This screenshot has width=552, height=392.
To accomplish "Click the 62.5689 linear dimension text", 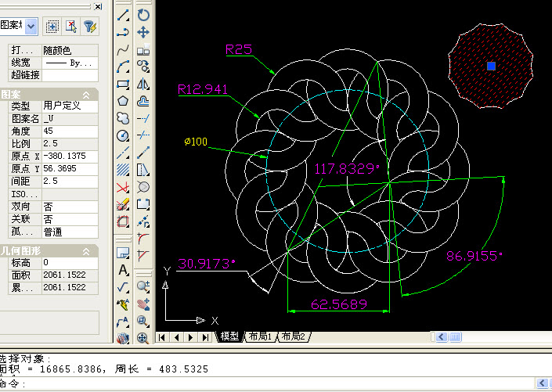I will coord(339,304).
